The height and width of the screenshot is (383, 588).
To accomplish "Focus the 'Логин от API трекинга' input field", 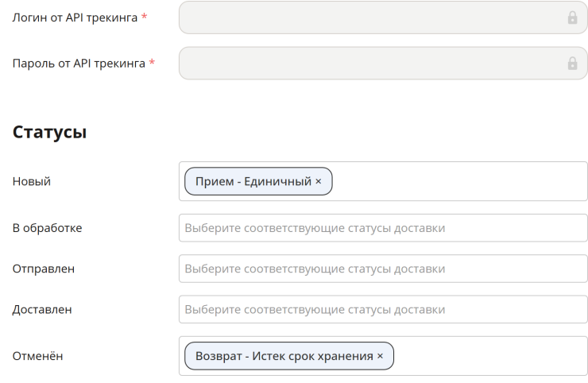I will point(383,17).
